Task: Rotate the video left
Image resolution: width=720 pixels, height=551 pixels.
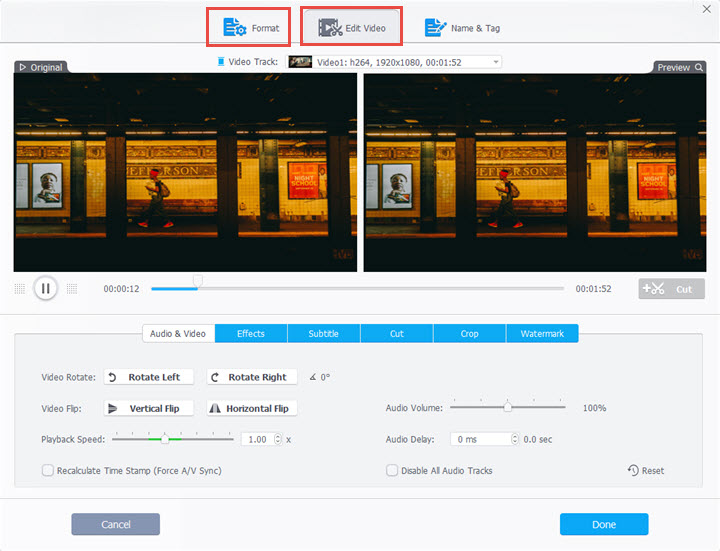Action: click(148, 377)
